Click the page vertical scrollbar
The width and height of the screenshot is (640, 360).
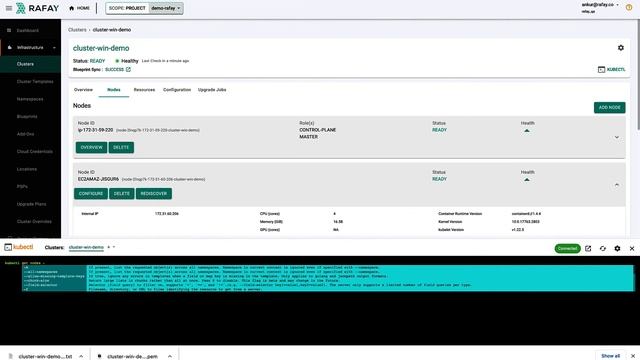point(638,76)
